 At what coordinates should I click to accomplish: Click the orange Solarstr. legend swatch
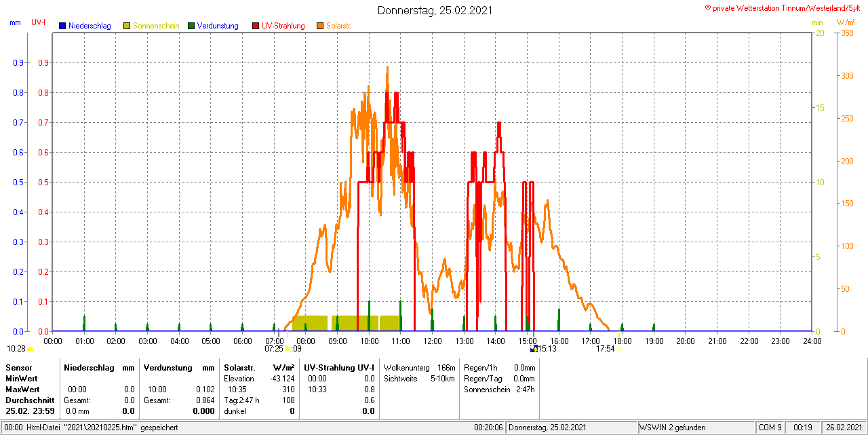(x=320, y=26)
